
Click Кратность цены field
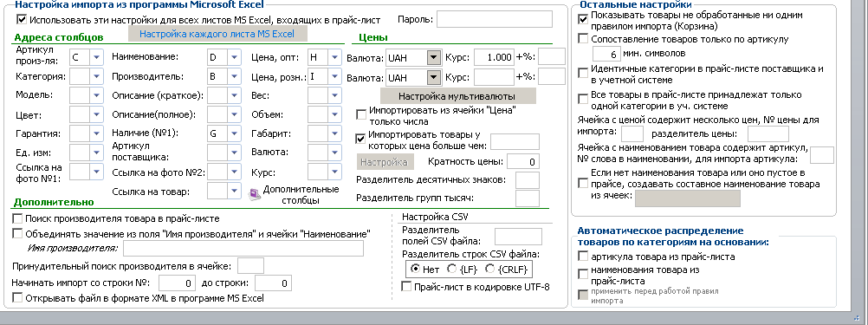[523, 162]
